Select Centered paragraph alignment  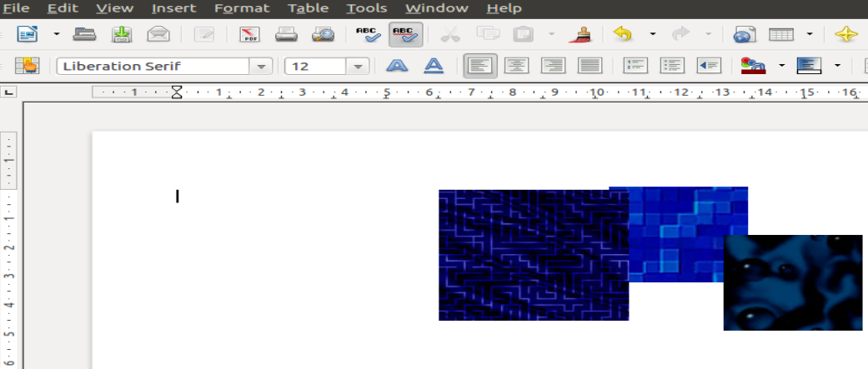coord(516,67)
